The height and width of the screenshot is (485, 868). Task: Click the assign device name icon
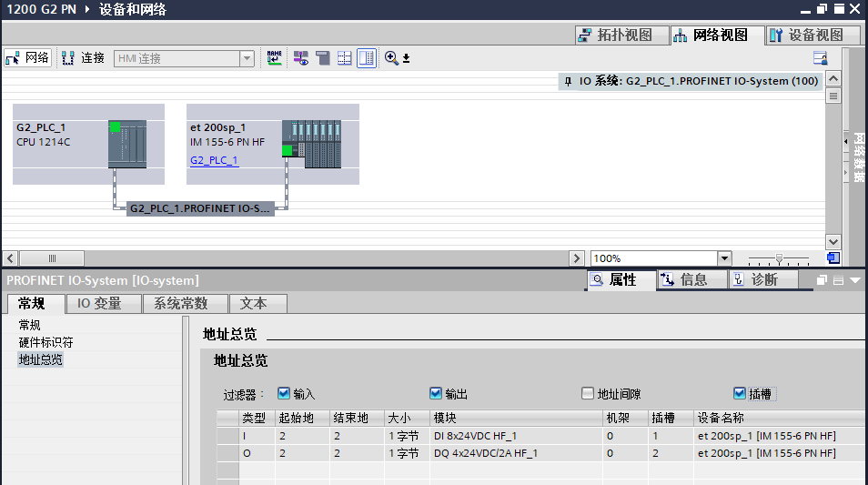click(274, 58)
